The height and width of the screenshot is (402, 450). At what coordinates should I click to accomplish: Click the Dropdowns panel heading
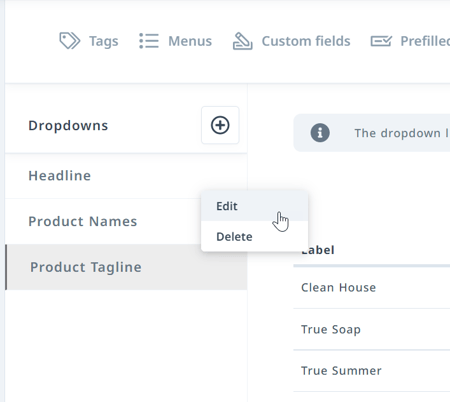pyautogui.click(x=68, y=126)
